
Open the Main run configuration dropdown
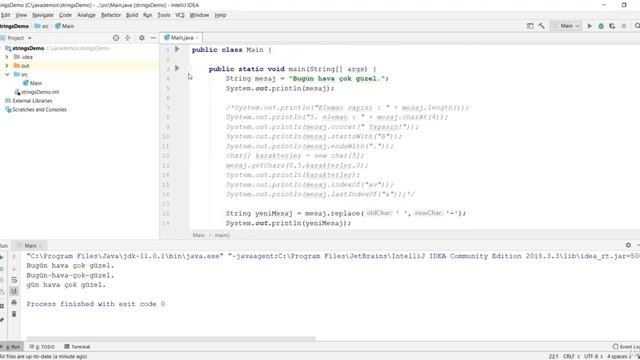point(566,26)
